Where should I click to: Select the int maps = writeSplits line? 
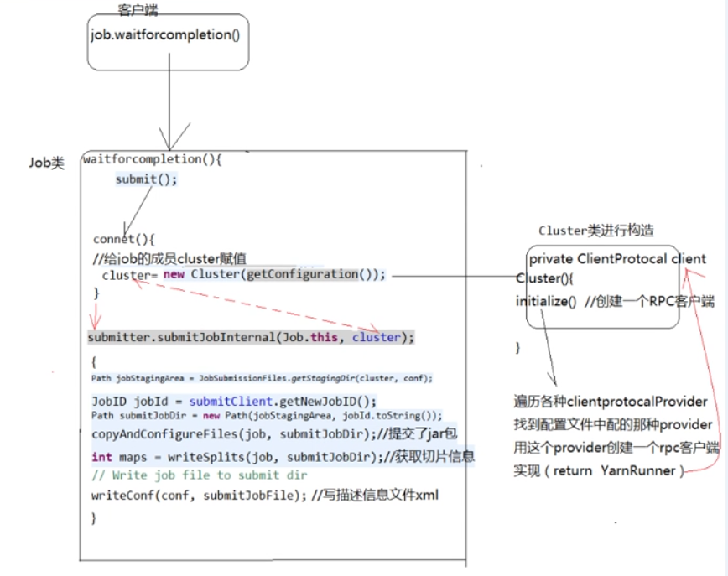point(283,457)
